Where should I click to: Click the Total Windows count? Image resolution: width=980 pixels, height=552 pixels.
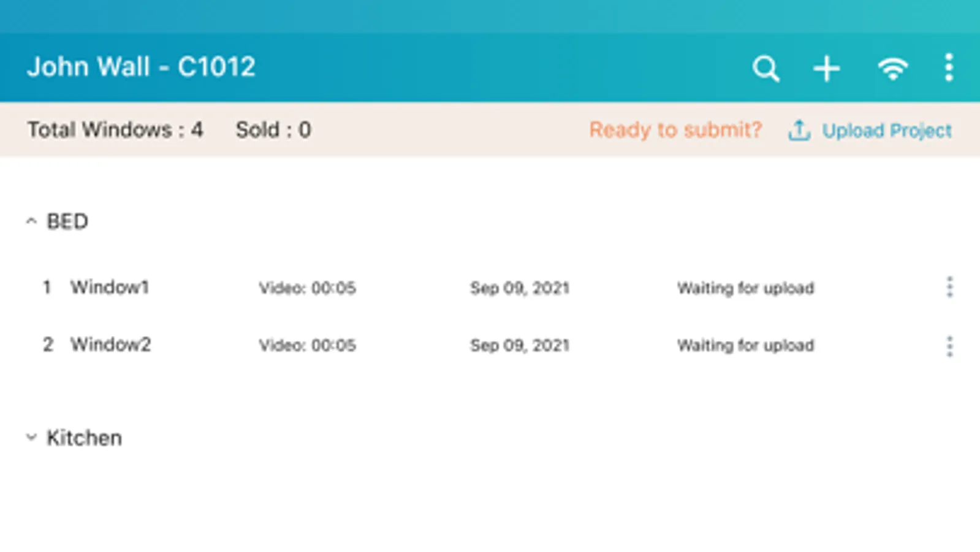click(x=115, y=129)
